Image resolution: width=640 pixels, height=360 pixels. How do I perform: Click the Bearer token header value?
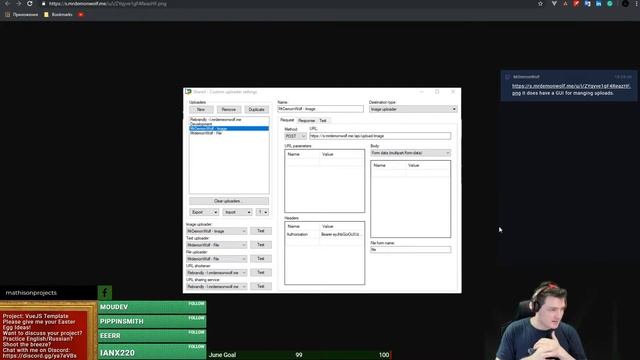[x=341, y=235]
